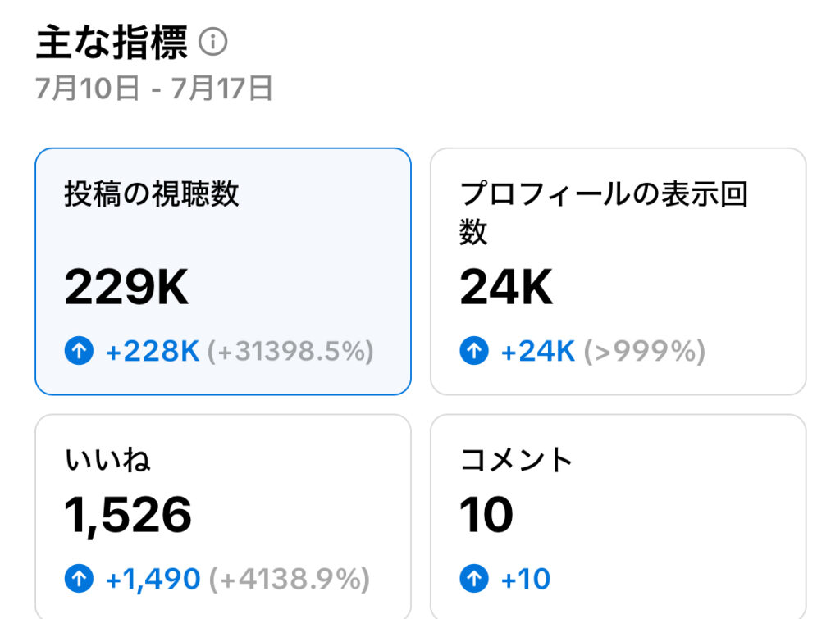The image size is (840, 619).
Task: Select the 投稿の視聴数 metric card
Action: (x=223, y=271)
